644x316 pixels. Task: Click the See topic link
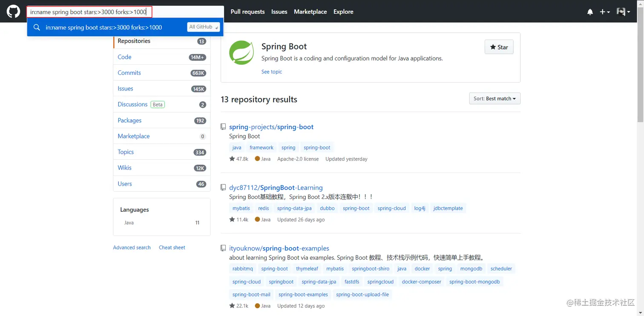tap(272, 72)
